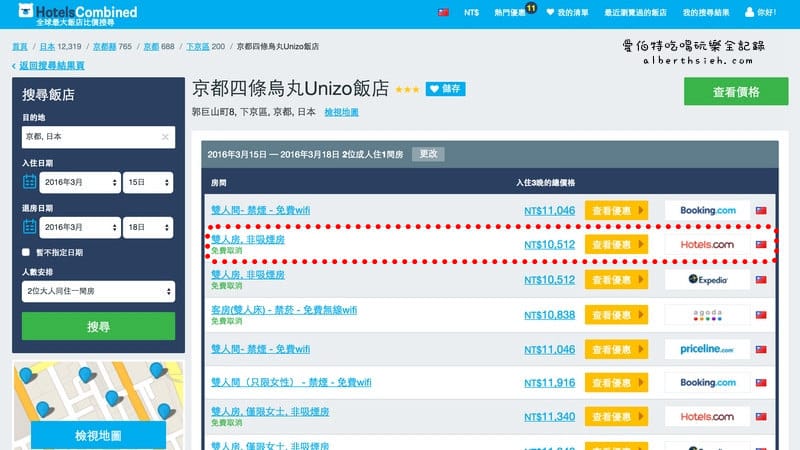Click the blue 檢視地圖 button on map
The width and height of the screenshot is (800, 450).
(x=98, y=435)
